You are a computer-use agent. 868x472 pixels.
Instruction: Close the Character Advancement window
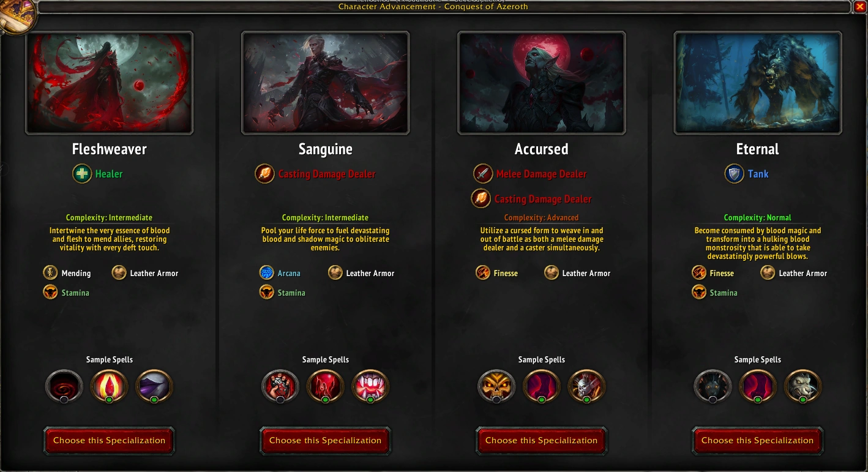click(860, 7)
